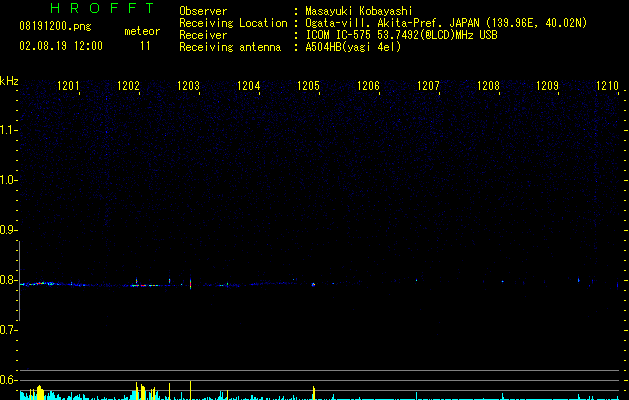Image resolution: width=629 pixels, height=400 pixels.
Task: Click the kHz axis unit label
Action: tap(9, 81)
